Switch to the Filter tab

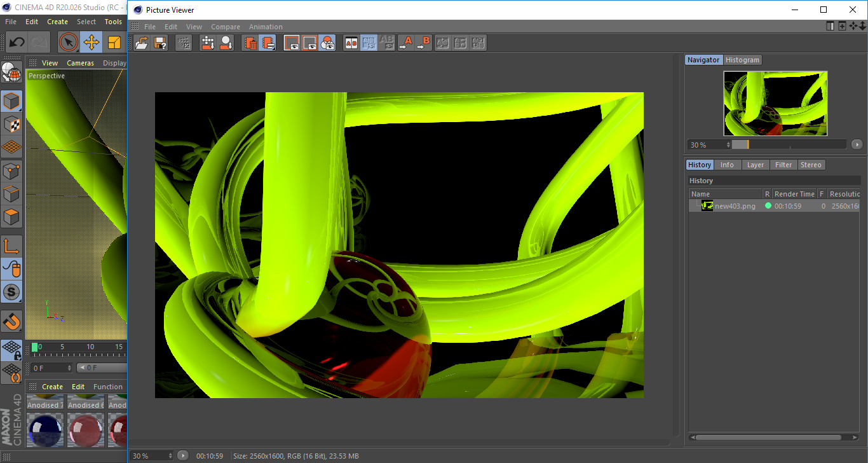[783, 165]
